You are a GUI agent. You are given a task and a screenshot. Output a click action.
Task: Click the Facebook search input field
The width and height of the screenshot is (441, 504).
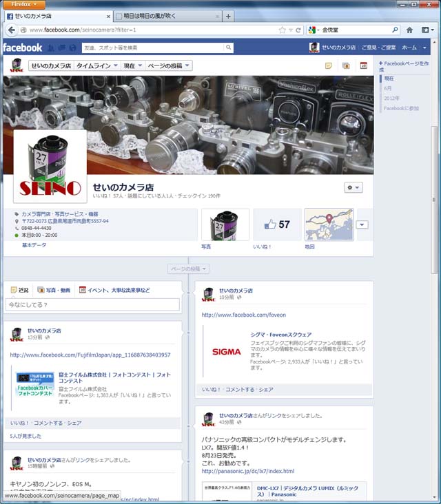153,48
